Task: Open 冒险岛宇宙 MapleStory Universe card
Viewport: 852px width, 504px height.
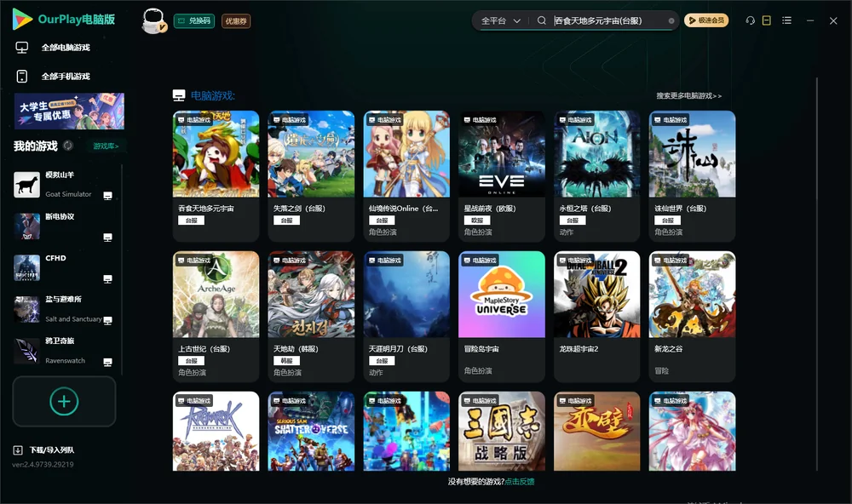Action: 502,317
